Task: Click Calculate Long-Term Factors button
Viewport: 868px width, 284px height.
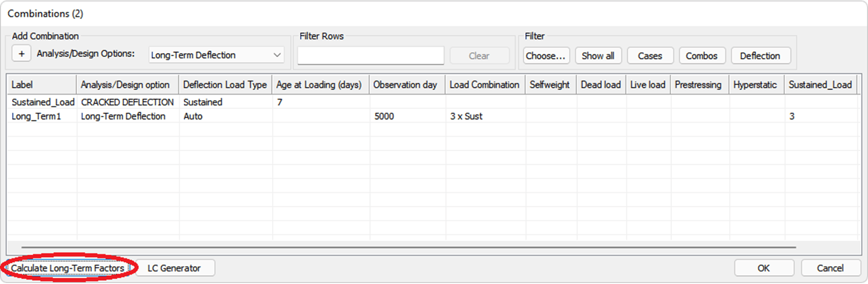Action: 68,268
